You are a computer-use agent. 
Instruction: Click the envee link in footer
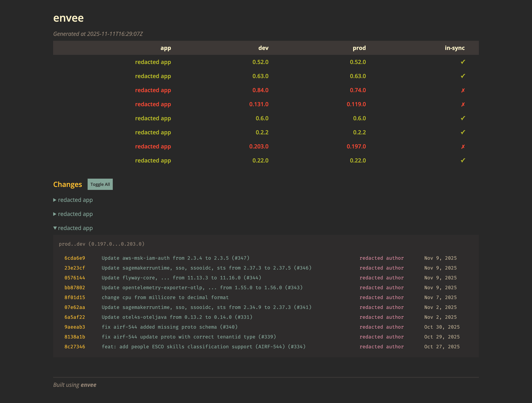88,385
